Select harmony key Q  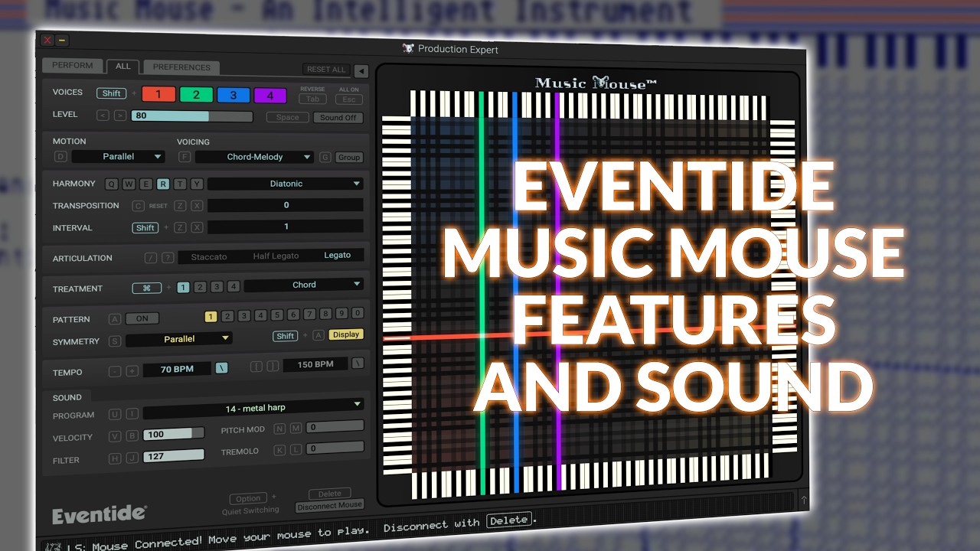click(110, 184)
